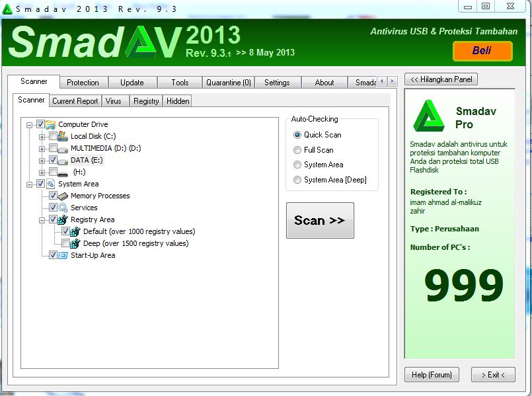This screenshot has height=396, width=532.
Task: Click the Computer Drive folder icon
Action: (50, 124)
